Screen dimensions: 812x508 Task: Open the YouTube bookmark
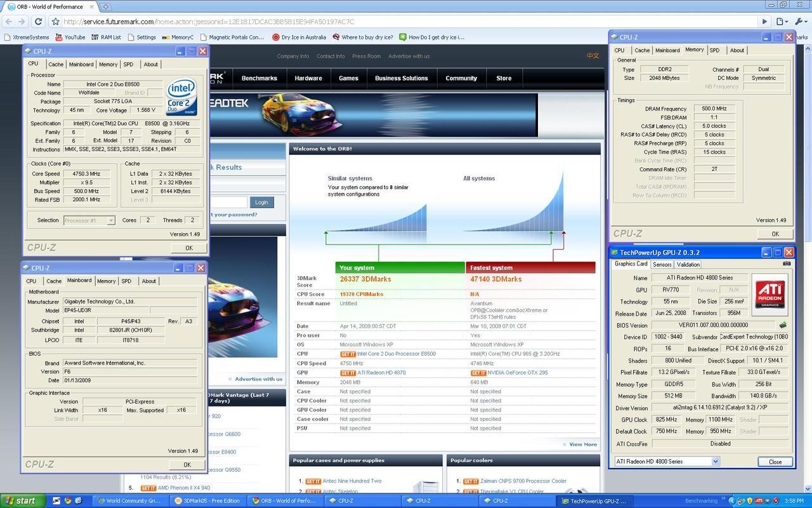[70, 37]
